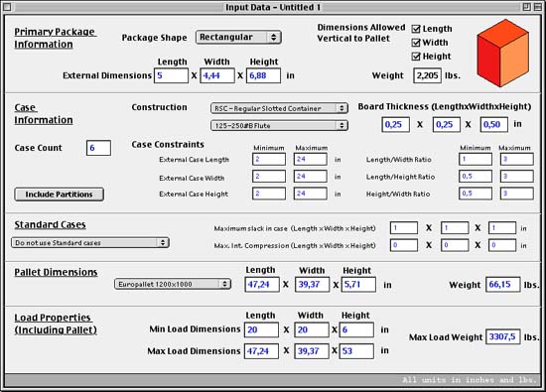Viewport: 546px width, 392px height.
Task: Click the pallet Weight field 66,15
Action: point(503,285)
